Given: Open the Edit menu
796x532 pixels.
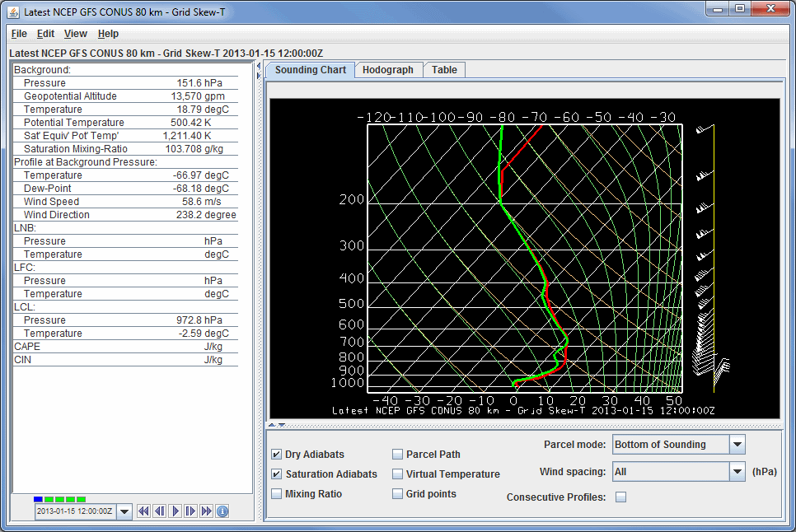Looking at the screenshot, I should pyautogui.click(x=45, y=34).
